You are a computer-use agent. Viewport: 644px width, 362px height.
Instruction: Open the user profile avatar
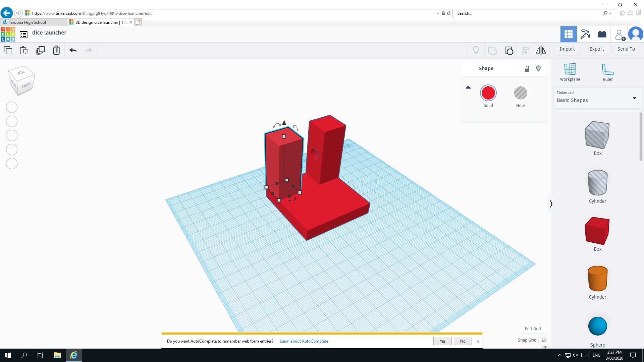coord(636,34)
